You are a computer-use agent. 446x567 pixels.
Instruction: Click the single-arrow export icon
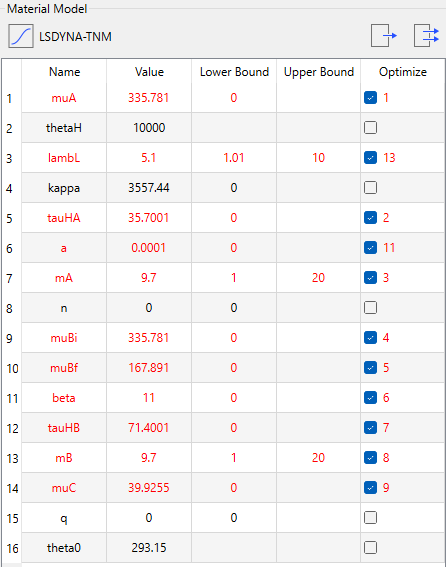click(x=384, y=35)
